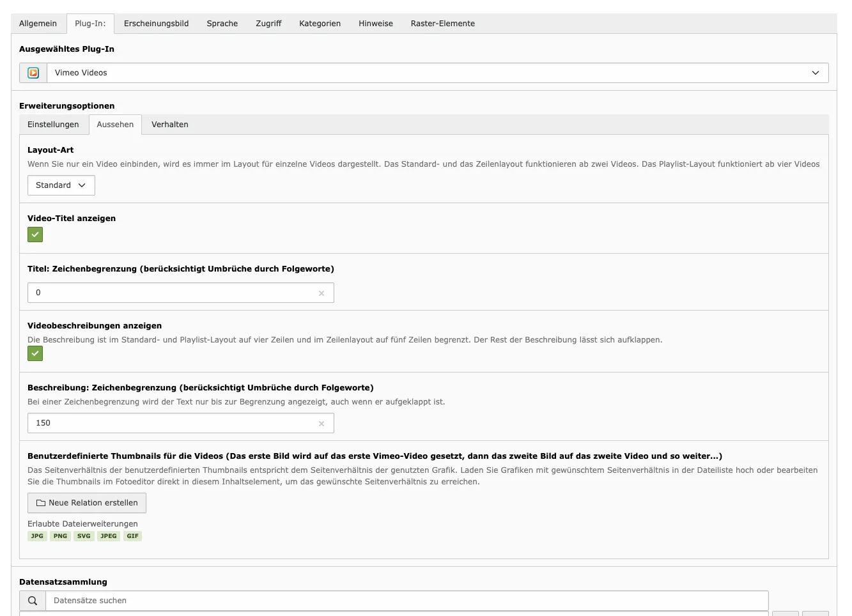852x616 pixels.
Task: Click the magnifier icon in Datensatzsammlung
Action: click(32, 601)
